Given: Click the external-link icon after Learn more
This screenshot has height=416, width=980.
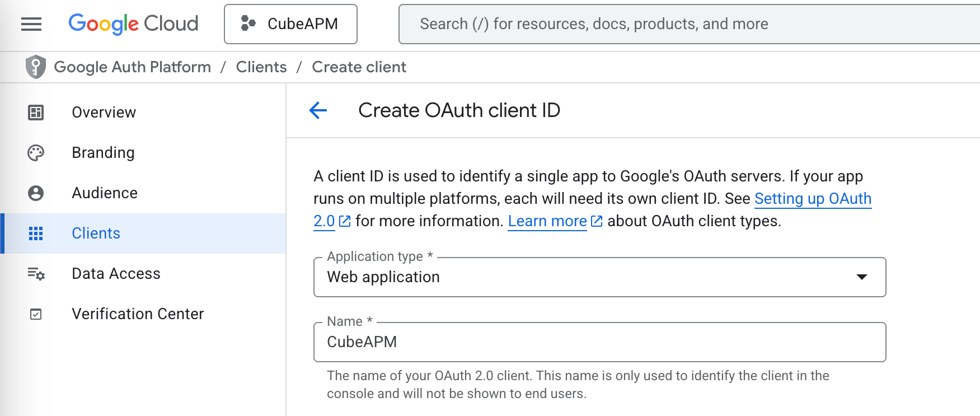Looking at the screenshot, I should [597, 221].
